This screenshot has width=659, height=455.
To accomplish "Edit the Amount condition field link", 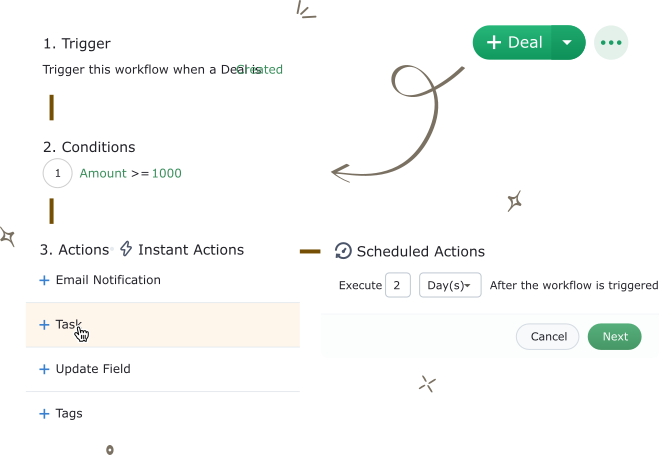I will tap(103, 173).
